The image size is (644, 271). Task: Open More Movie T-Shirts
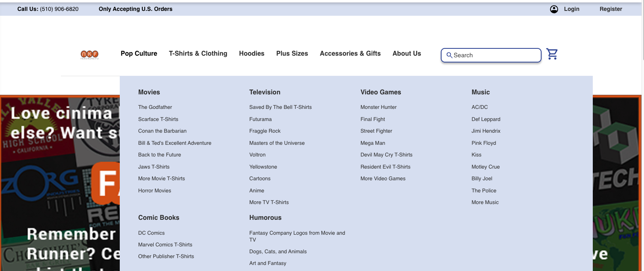pos(161,179)
